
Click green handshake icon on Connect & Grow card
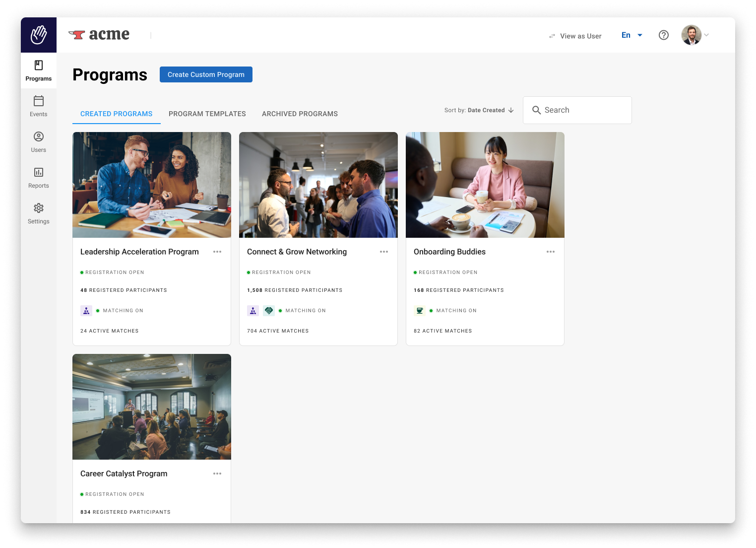pyautogui.click(x=269, y=311)
